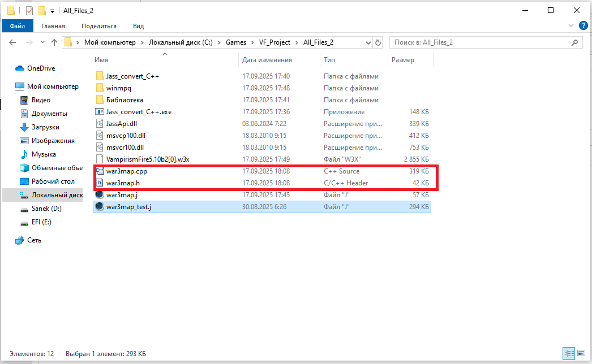
Task: Select the Библиотека folder icon
Action: pyautogui.click(x=99, y=100)
